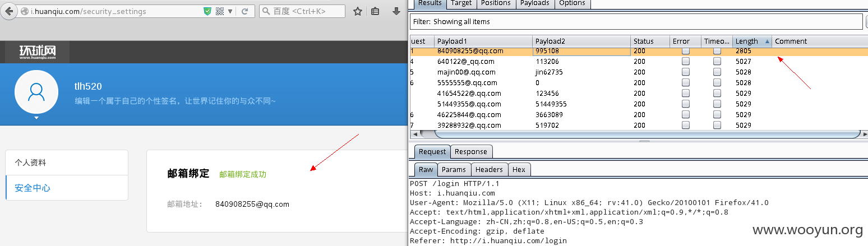
Task: Switch to the Results tab in Burp
Action: pos(430,3)
